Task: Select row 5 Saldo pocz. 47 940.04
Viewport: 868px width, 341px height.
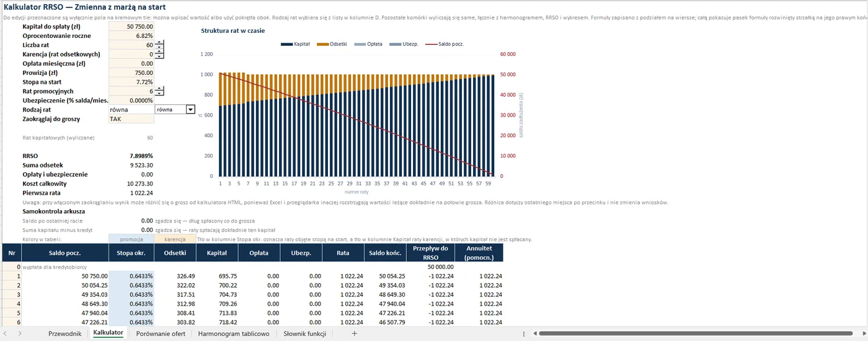Action: (65, 313)
